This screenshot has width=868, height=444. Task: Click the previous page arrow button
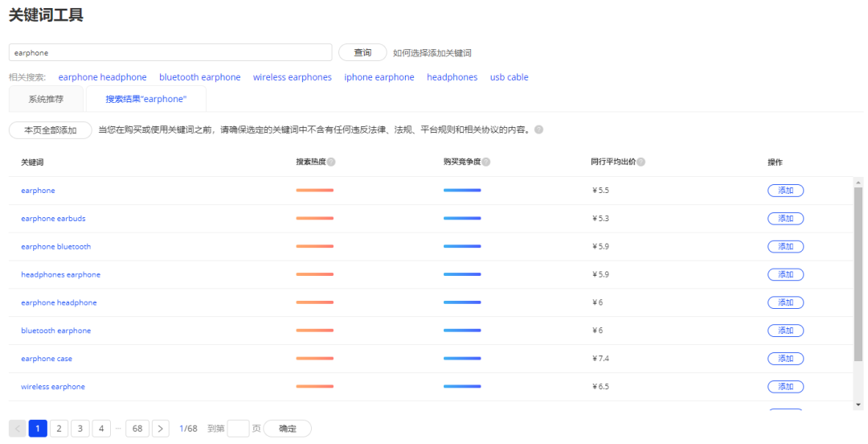pyautogui.click(x=17, y=429)
